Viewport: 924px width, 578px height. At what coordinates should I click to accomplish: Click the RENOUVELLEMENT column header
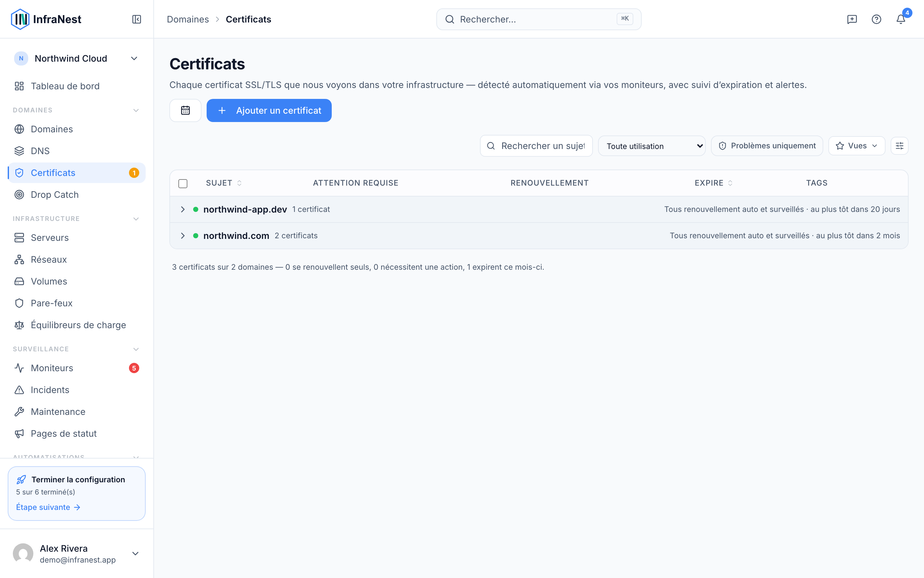coord(550,183)
